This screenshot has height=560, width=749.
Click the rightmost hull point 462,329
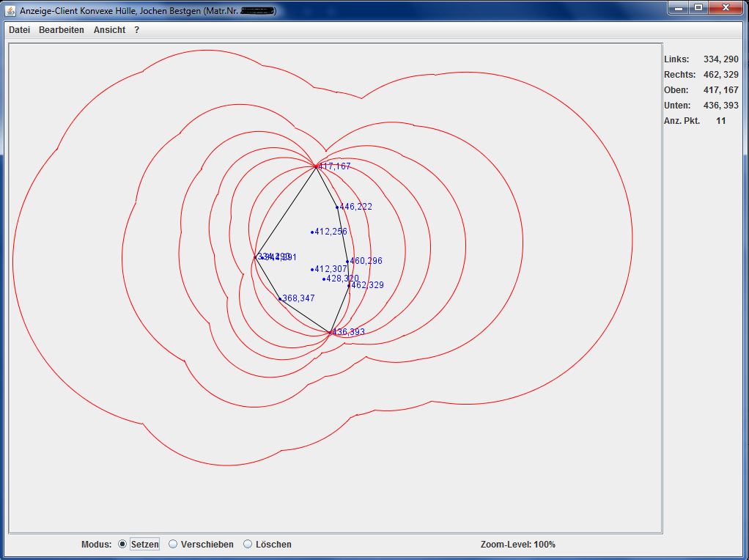(x=349, y=286)
